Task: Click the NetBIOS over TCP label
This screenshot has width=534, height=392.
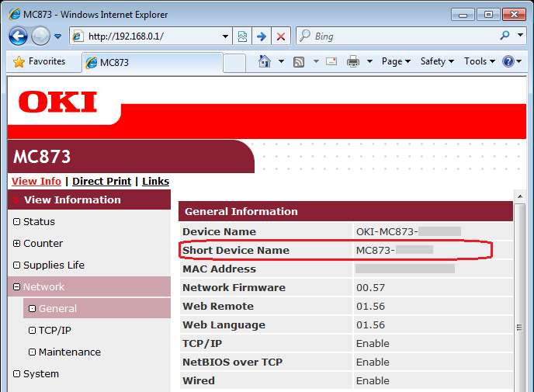Action: [233, 362]
